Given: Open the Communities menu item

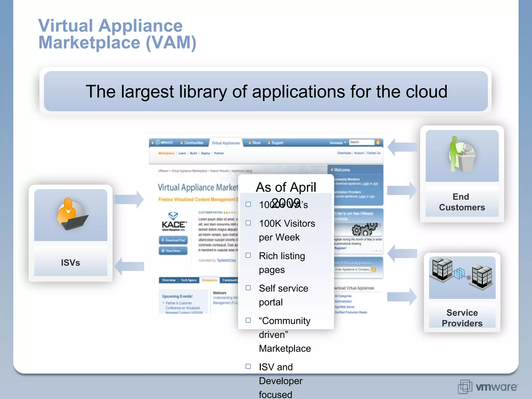Looking at the screenshot, I should pos(192,143).
